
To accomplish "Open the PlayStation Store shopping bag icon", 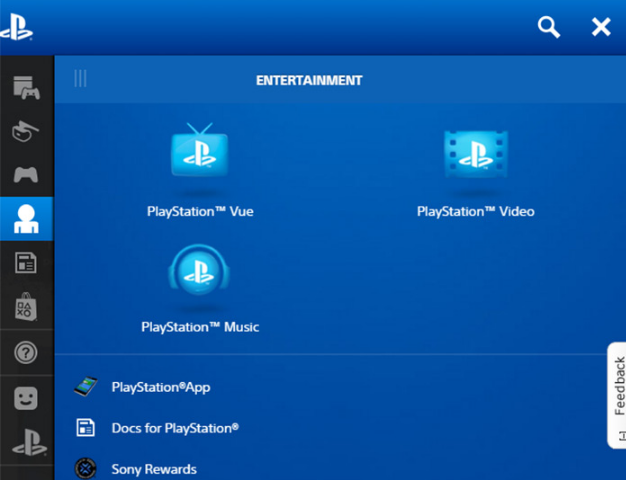I will tap(26, 307).
